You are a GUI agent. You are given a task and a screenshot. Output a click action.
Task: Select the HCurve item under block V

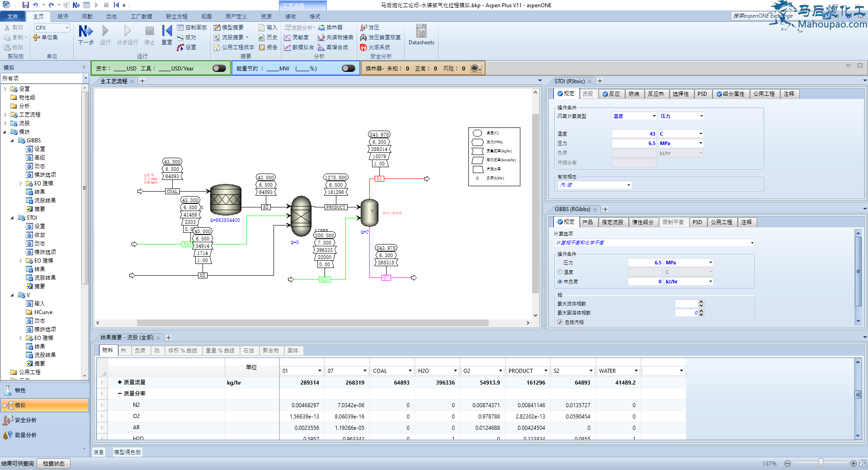pyautogui.click(x=43, y=312)
